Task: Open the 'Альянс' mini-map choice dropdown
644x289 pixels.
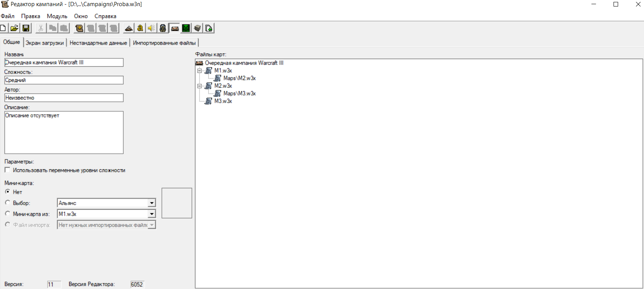Action: point(152,203)
